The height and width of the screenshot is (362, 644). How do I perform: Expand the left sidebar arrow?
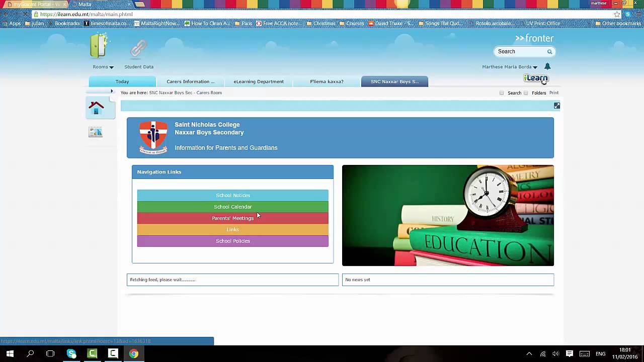(x=112, y=91)
